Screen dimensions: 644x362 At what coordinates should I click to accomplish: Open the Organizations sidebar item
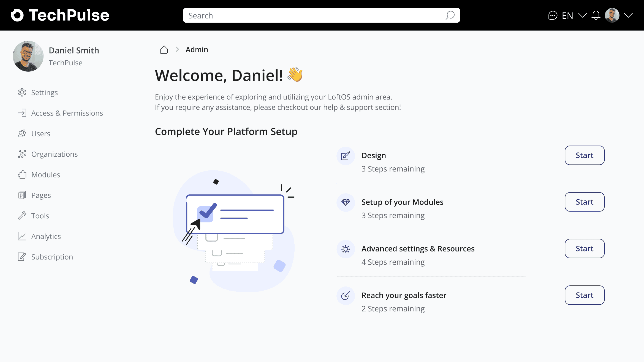[54, 154]
